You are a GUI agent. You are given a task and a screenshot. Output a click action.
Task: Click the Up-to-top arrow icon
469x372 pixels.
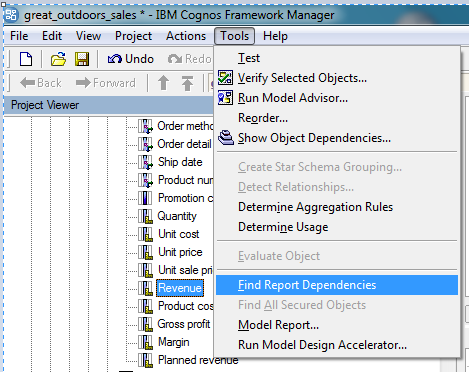(187, 83)
